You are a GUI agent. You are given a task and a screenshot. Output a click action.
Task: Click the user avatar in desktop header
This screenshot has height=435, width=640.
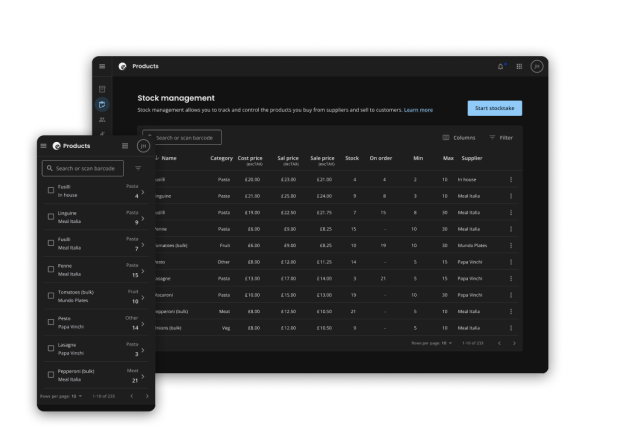(x=536, y=66)
